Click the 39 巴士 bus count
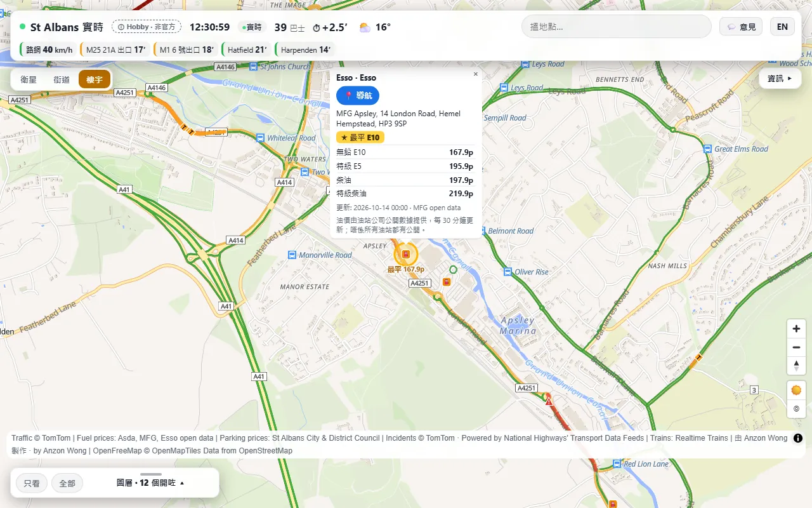The width and height of the screenshot is (812, 508). tap(289, 27)
